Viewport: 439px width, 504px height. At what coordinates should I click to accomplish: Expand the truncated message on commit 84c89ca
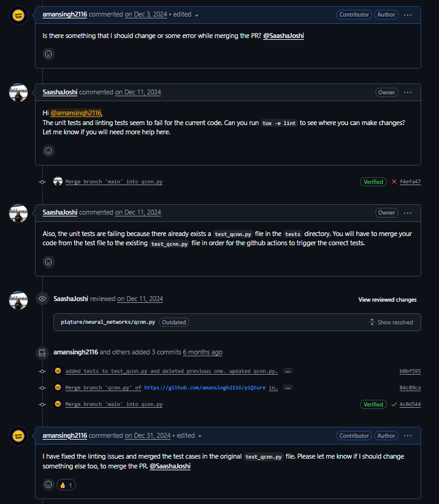[x=287, y=387]
